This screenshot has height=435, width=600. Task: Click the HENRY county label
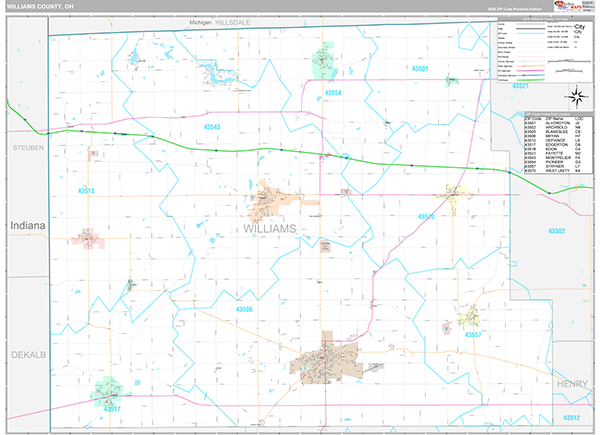(572, 384)
